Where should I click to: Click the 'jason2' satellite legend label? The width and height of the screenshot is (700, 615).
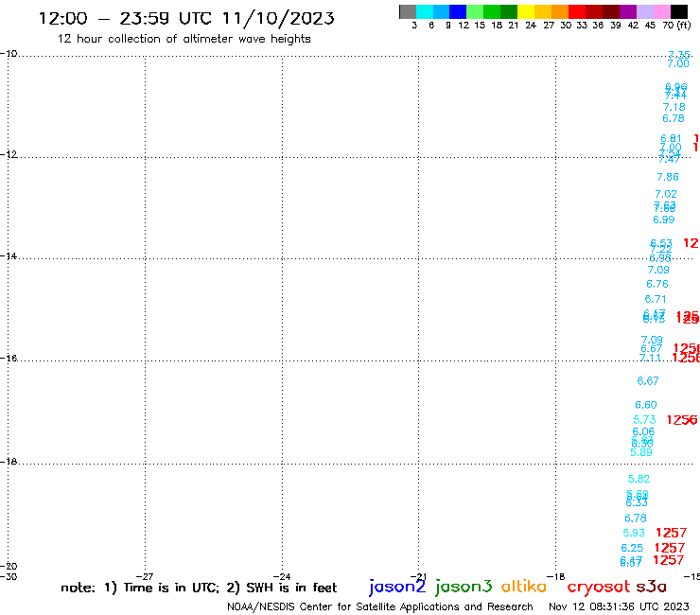click(x=397, y=587)
